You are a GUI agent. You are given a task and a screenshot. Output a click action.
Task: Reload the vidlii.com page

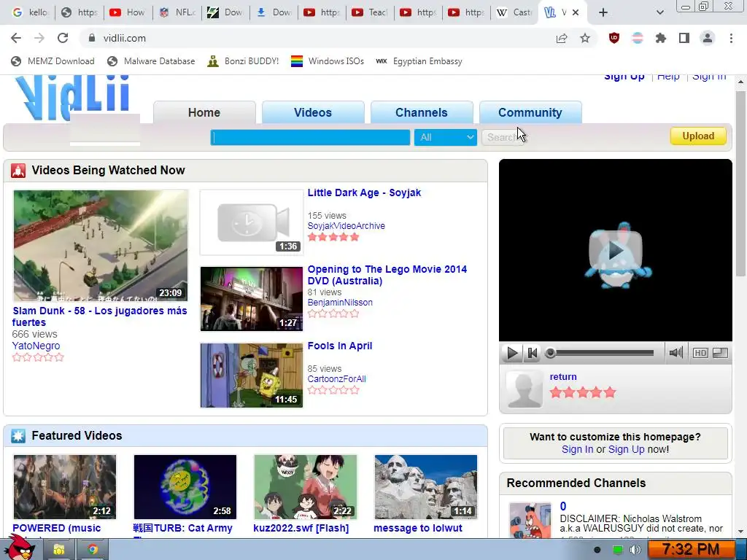tap(63, 38)
